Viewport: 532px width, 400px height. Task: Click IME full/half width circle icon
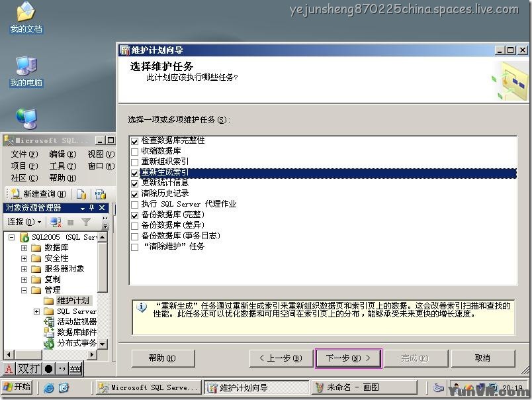pos(48,369)
